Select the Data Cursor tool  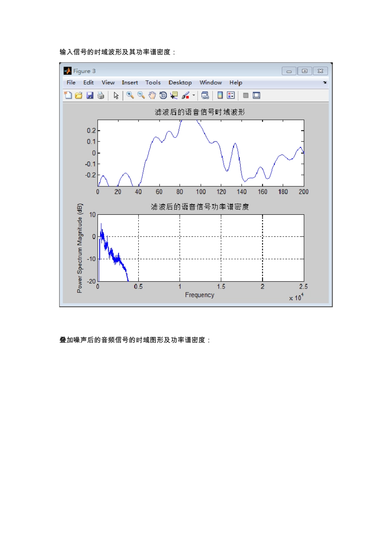point(174,95)
